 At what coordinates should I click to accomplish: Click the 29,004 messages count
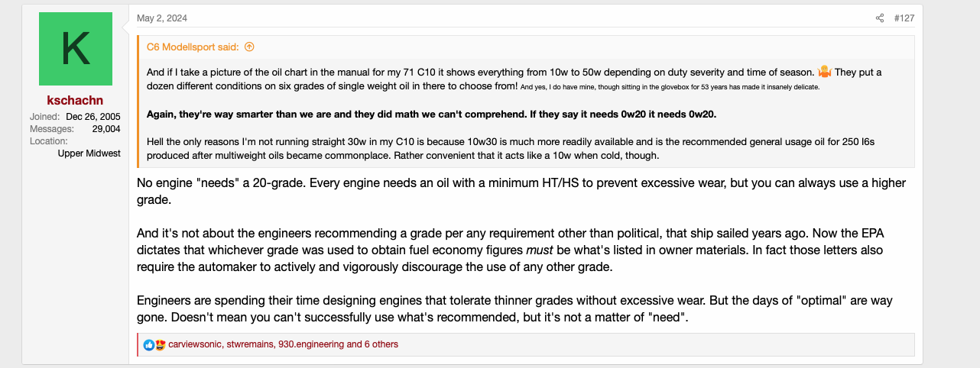click(x=104, y=129)
